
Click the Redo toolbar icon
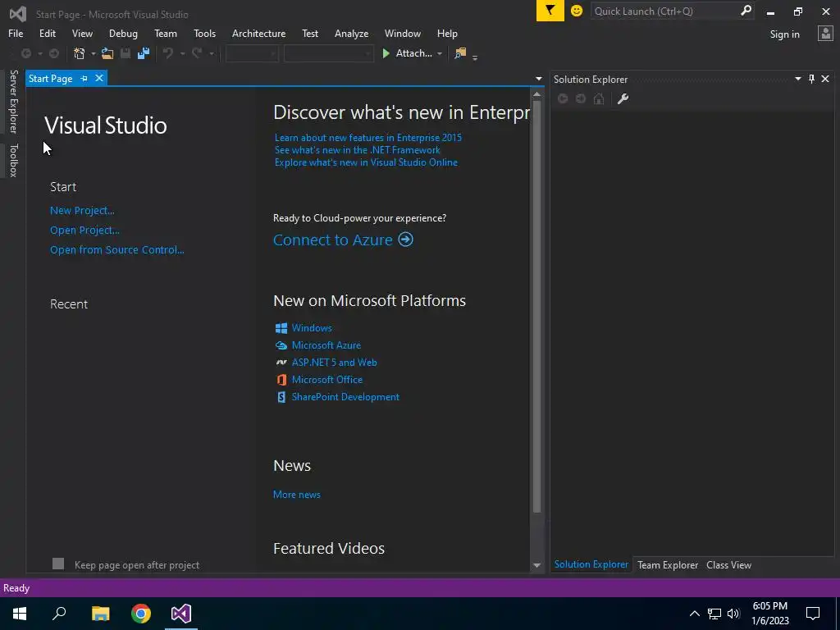tap(197, 53)
